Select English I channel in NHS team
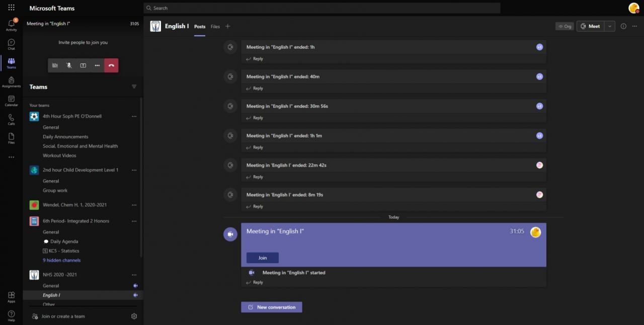The height and width of the screenshot is (325, 644). coord(83,295)
